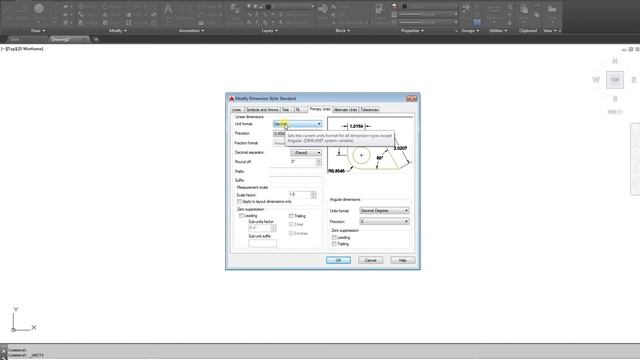Add a new drawing tab with plus
640x360 pixels.
click(96, 39)
